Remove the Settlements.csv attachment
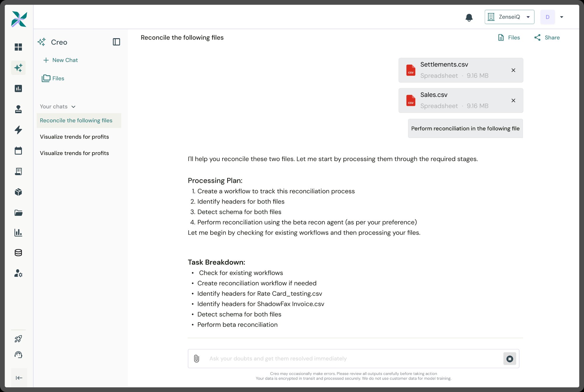Screen dimensions: 584x392 pyautogui.click(x=513, y=70)
